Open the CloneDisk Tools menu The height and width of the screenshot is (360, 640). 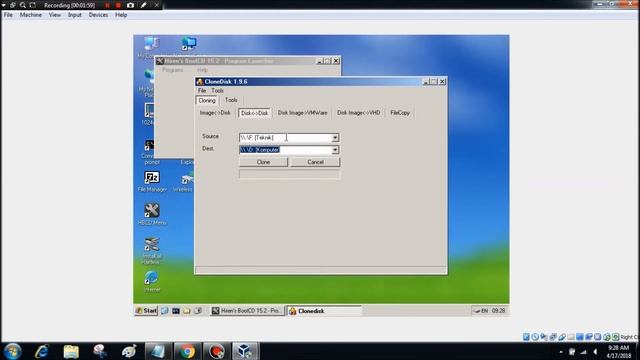click(217, 91)
